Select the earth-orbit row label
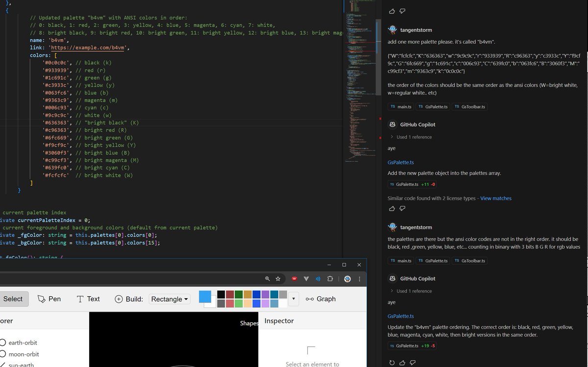Screen dimensions: 588x367 (23, 342)
